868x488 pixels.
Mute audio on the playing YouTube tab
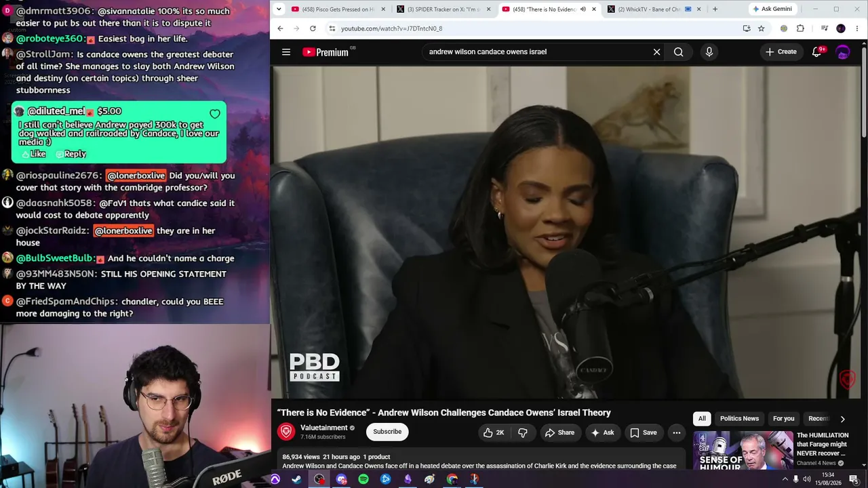tap(583, 9)
